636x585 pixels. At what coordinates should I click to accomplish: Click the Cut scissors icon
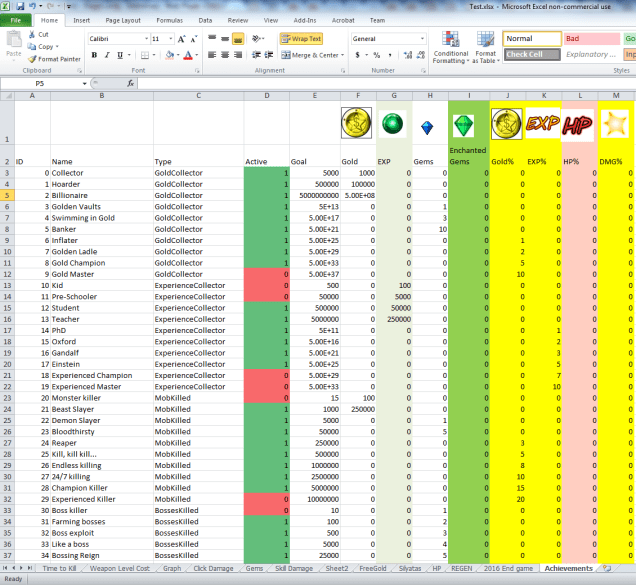pos(33,34)
